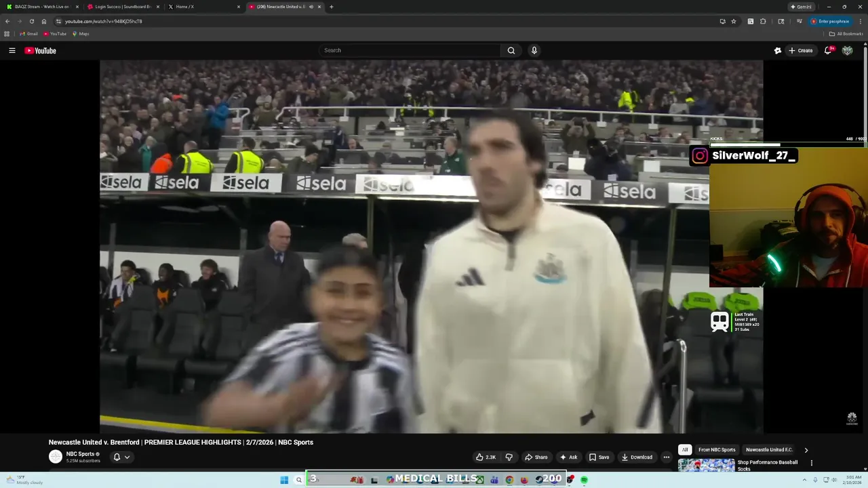Mute the Newcastle tab via speaker icon

pyautogui.click(x=311, y=7)
